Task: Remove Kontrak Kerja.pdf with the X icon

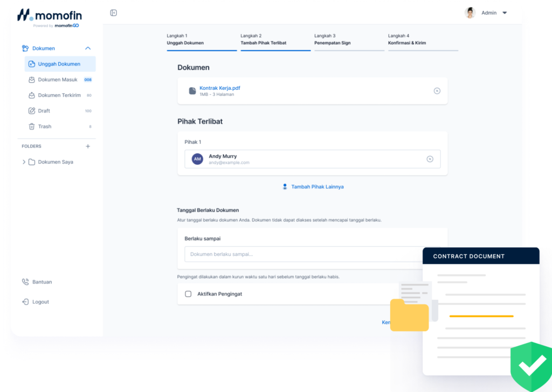Action: pos(437,91)
